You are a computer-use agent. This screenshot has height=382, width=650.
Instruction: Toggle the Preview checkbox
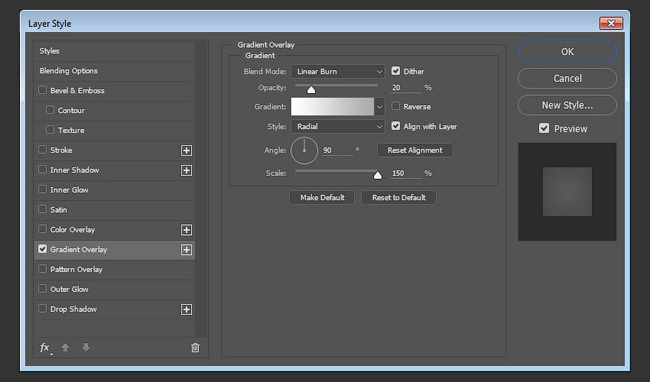click(544, 128)
